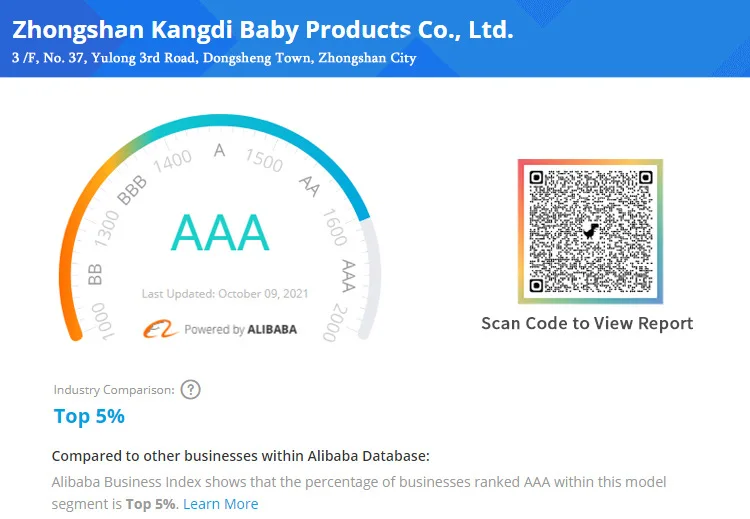Click the QR code image
Screen dimensions: 750x519
590,231
